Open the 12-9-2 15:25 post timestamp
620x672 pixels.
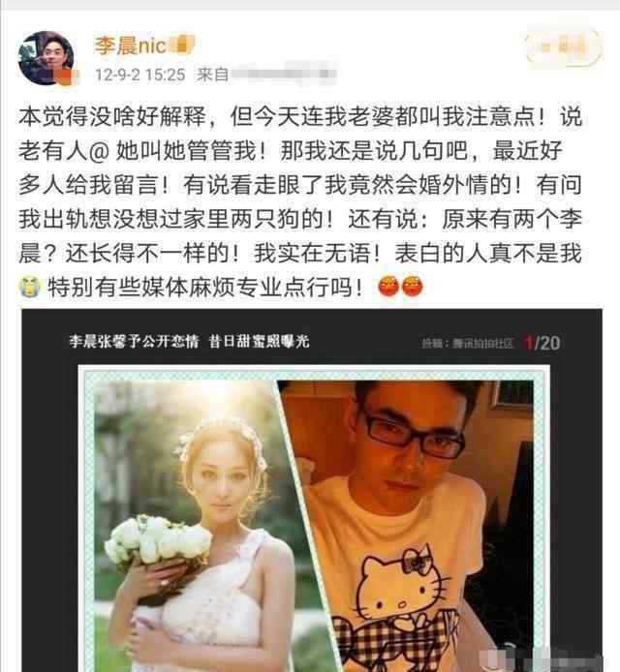coord(139,75)
